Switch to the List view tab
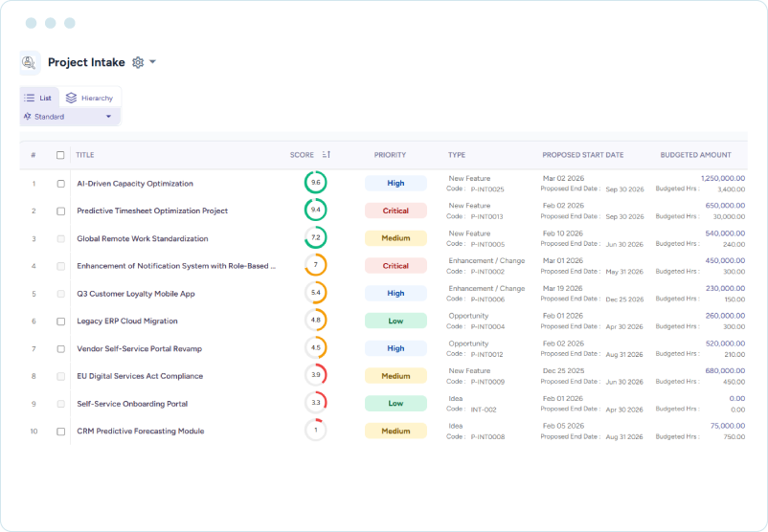 pyautogui.click(x=39, y=98)
